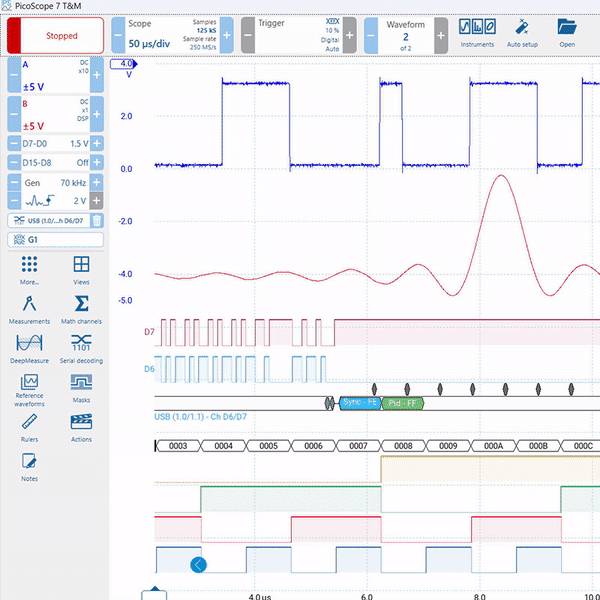Open the Views layout menu
Viewport: 600px width, 600px height.
(x=81, y=271)
